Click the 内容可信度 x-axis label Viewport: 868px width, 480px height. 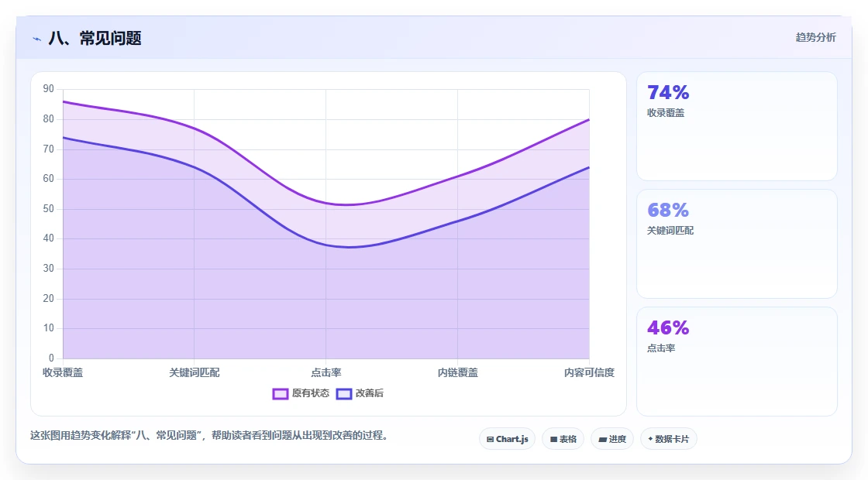(589, 372)
